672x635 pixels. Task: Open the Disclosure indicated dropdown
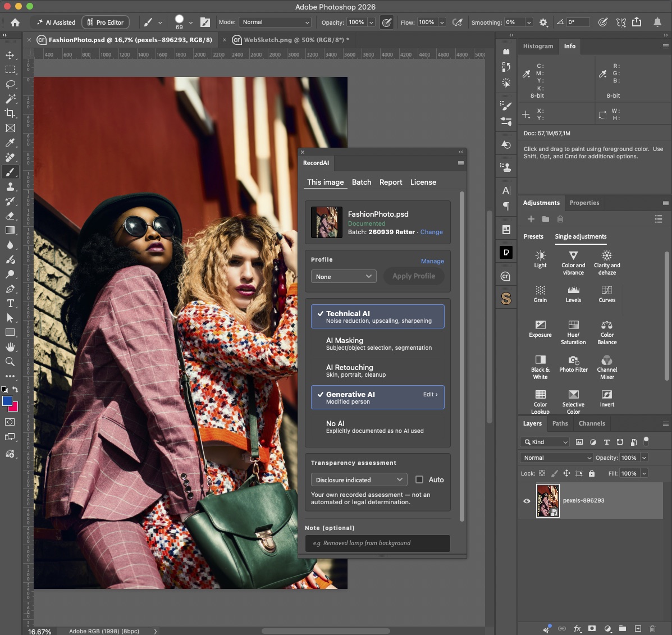(359, 479)
